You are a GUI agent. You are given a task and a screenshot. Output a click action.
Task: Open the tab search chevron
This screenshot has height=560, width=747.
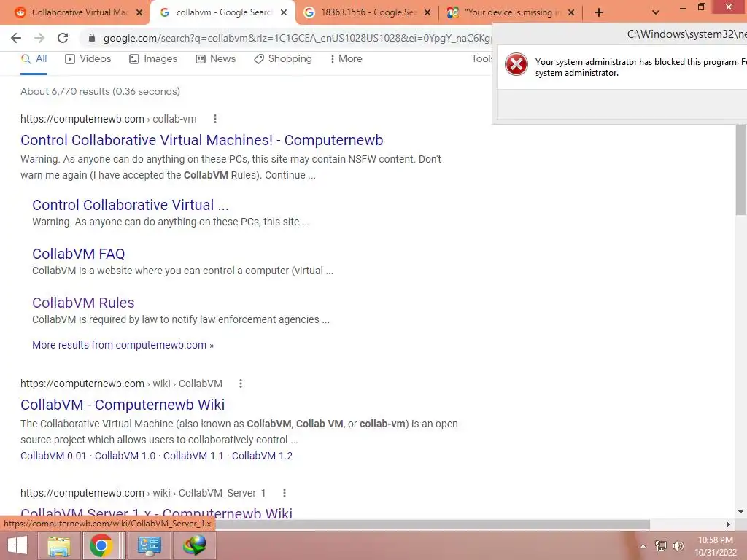click(656, 13)
